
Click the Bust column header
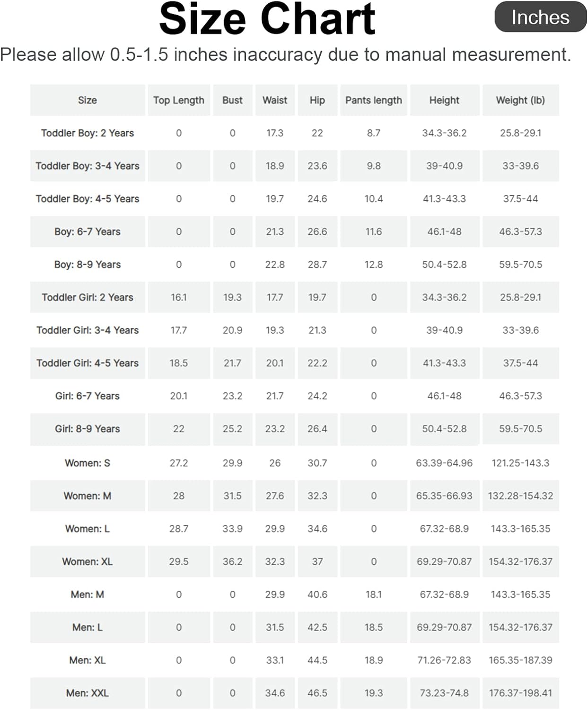[x=232, y=100]
